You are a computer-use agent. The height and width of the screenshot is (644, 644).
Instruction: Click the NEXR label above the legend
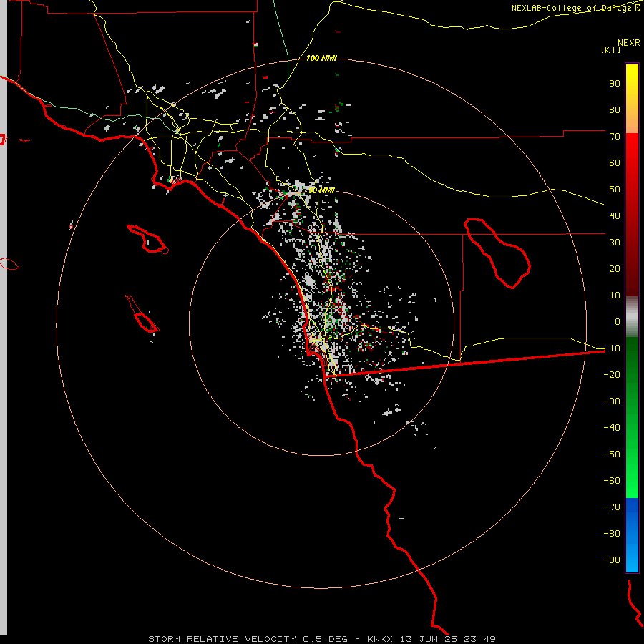coord(629,43)
